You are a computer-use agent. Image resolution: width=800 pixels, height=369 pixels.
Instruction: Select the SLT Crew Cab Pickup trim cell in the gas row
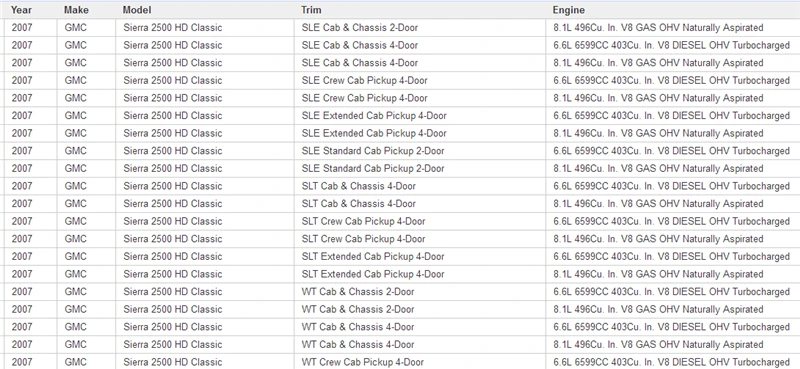(x=420, y=239)
